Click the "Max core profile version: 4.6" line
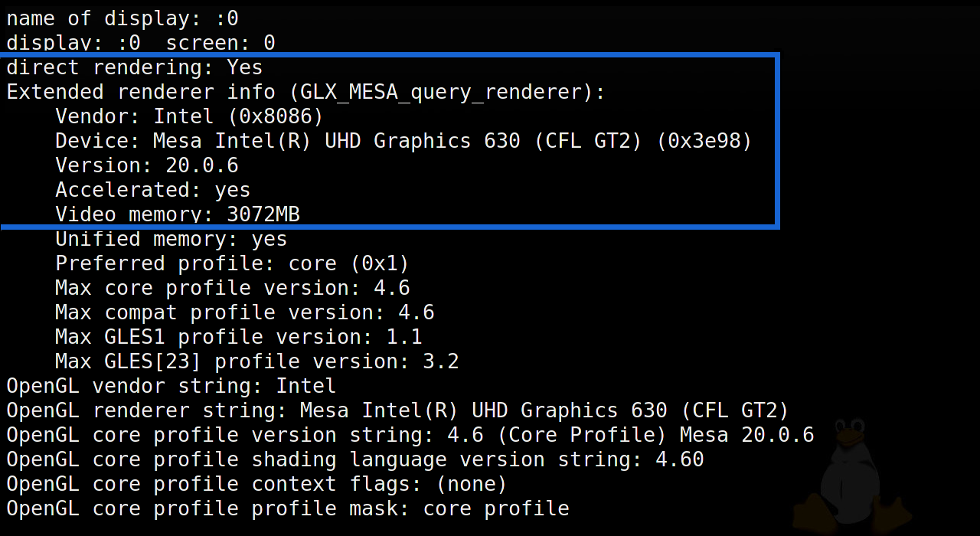Image resolution: width=980 pixels, height=536 pixels. coord(232,288)
